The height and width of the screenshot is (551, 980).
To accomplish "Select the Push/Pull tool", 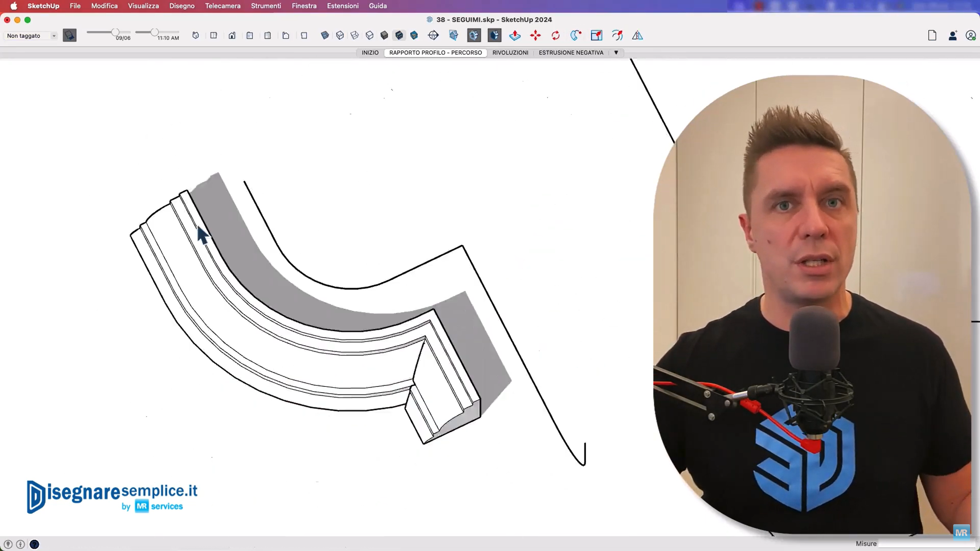I will pyautogui.click(x=515, y=36).
